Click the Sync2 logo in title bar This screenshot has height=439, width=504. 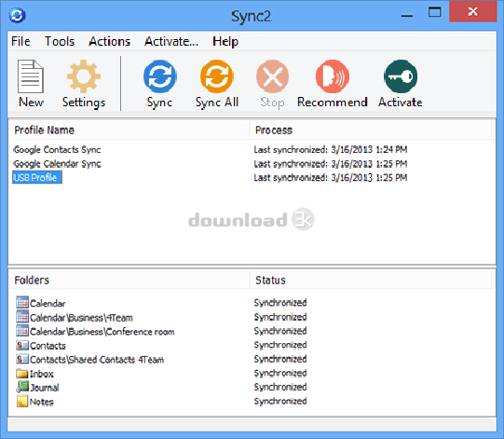[18, 16]
